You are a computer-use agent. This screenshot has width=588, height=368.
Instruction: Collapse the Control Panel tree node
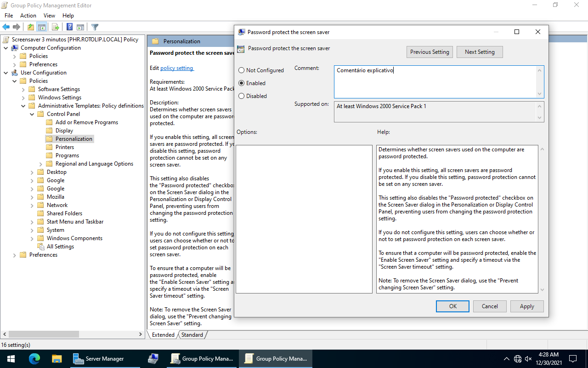(32, 114)
